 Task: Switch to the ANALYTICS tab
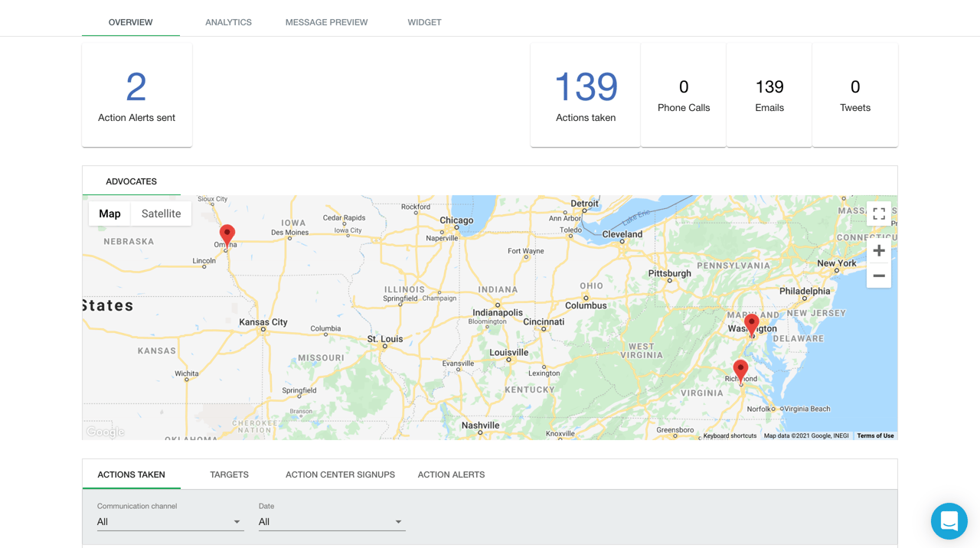pyautogui.click(x=228, y=22)
